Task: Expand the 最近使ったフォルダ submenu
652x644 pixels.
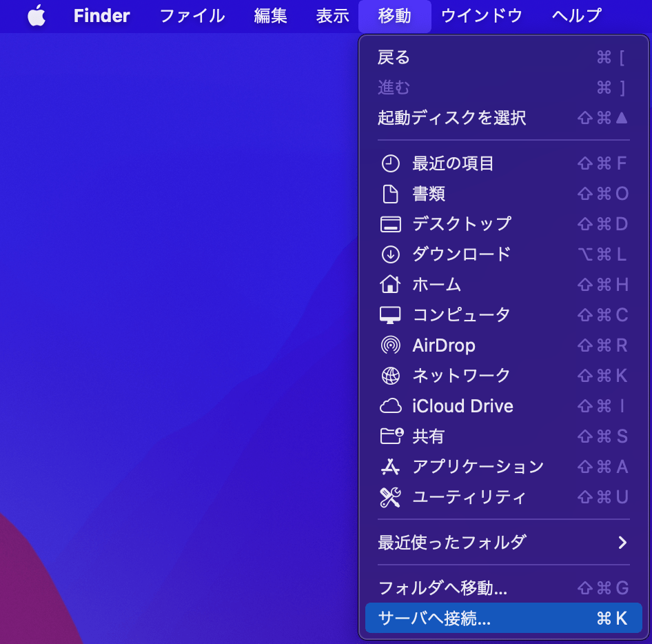Action: [x=504, y=543]
